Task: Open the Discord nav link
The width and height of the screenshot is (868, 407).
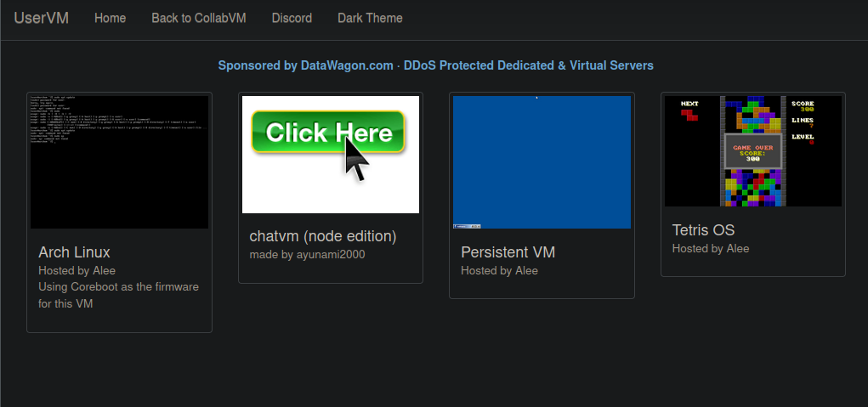Action: pos(292,18)
